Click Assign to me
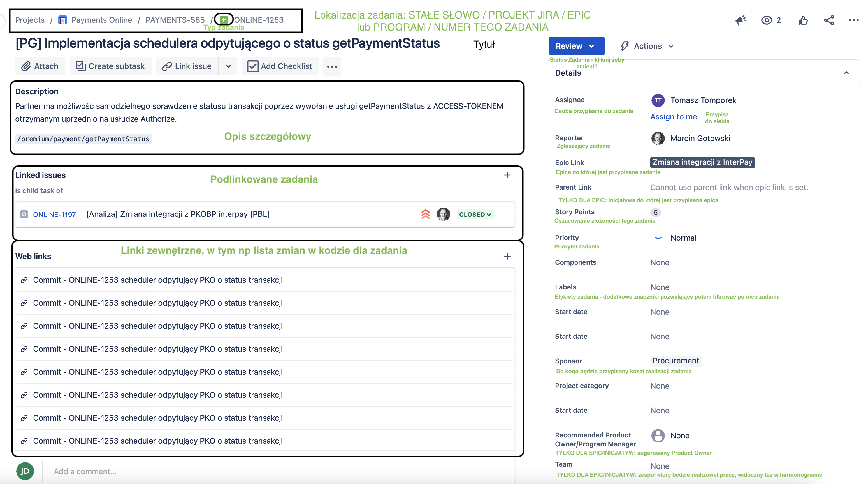 (673, 117)
